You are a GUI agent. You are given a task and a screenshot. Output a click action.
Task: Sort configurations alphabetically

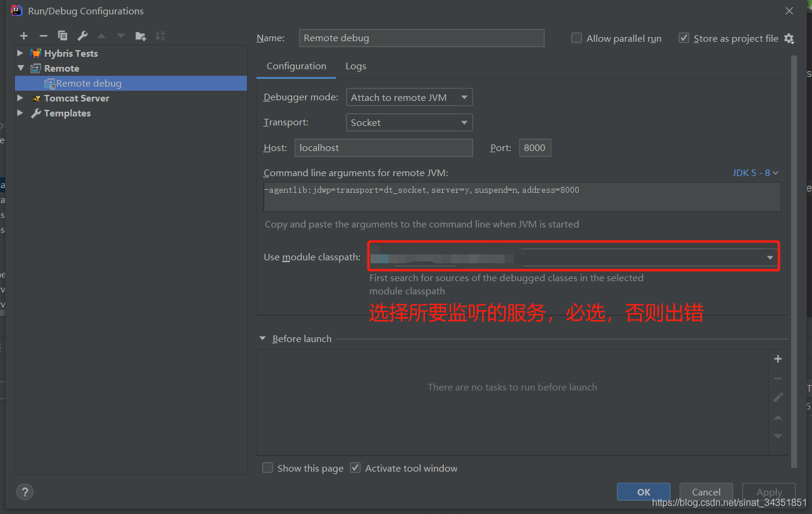(x=160, y=36)
